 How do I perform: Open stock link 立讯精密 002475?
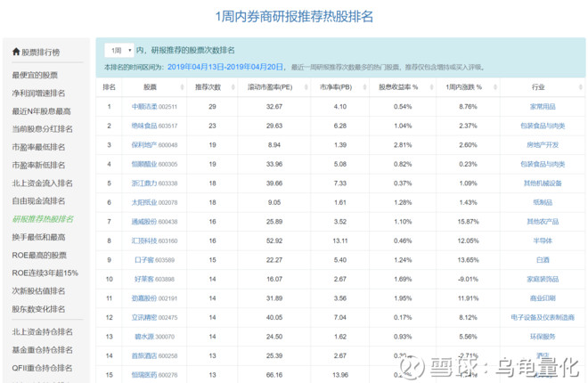click(154, 317)
